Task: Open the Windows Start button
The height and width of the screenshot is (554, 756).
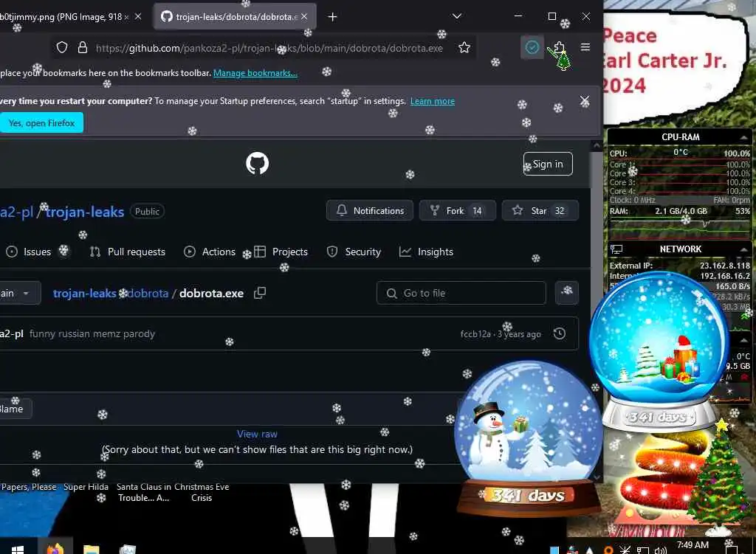Action: pyautogui.click(x=18, y=550)
